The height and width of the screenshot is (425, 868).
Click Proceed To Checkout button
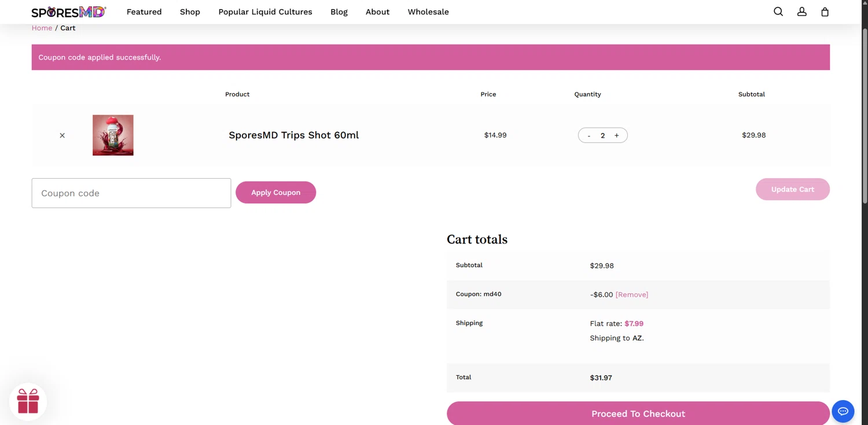(x=638, y=413)
